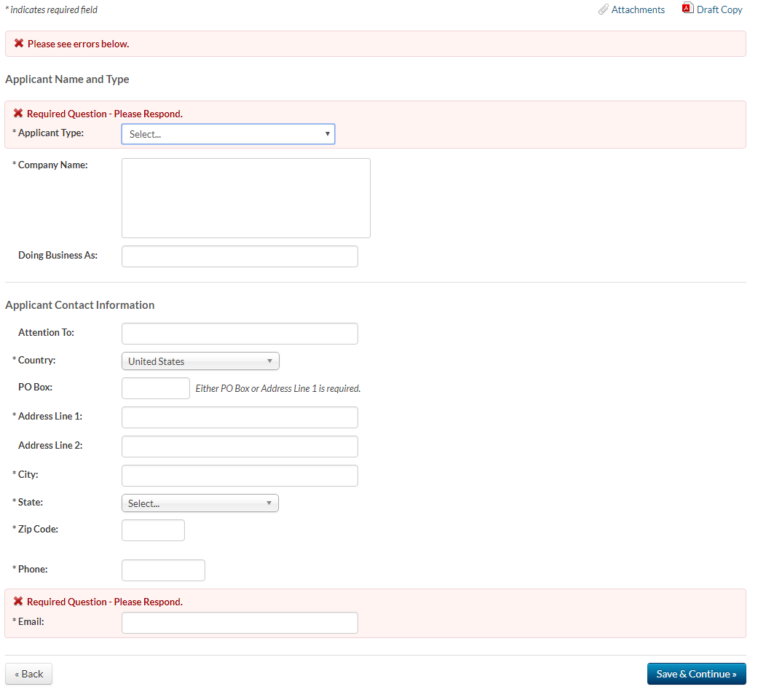Select the PO Box input field
The width and height of the screenshot is (766, 700).
click(155, 388)
